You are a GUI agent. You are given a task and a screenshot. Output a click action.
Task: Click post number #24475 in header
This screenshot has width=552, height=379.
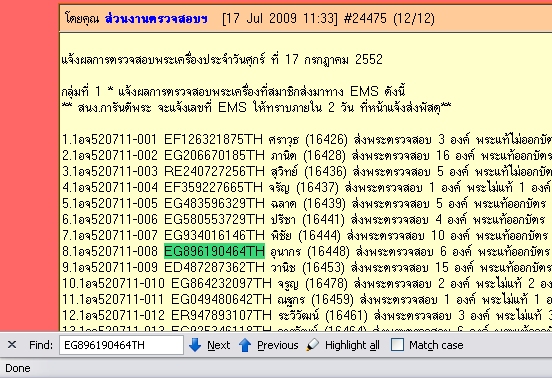(365, 18)
